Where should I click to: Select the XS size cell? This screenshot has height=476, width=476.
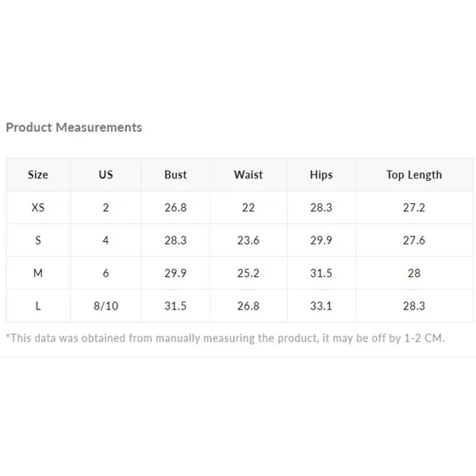38,208
